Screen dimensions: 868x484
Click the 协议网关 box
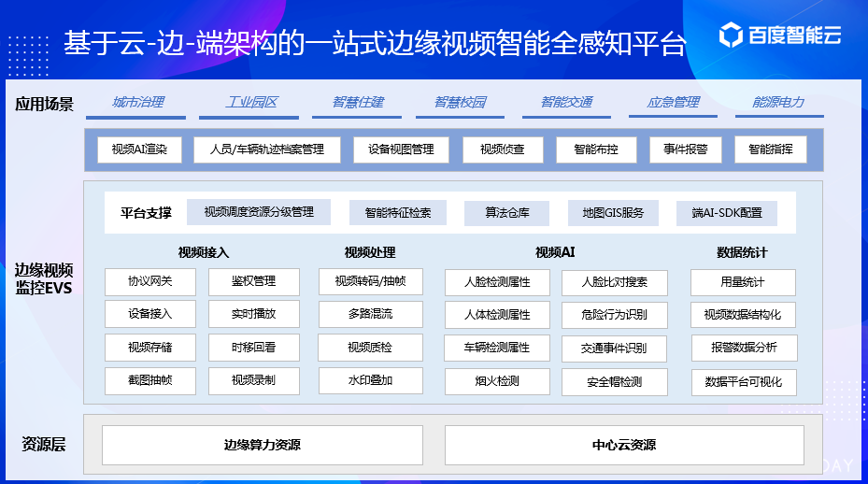(x=150, y=282)
